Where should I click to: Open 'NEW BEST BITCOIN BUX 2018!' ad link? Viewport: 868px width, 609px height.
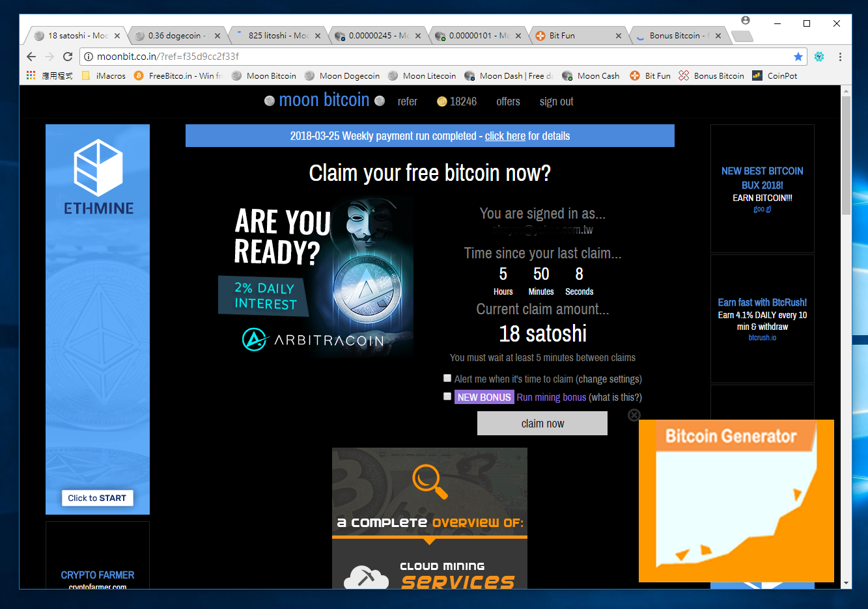(x=762, y=178)
